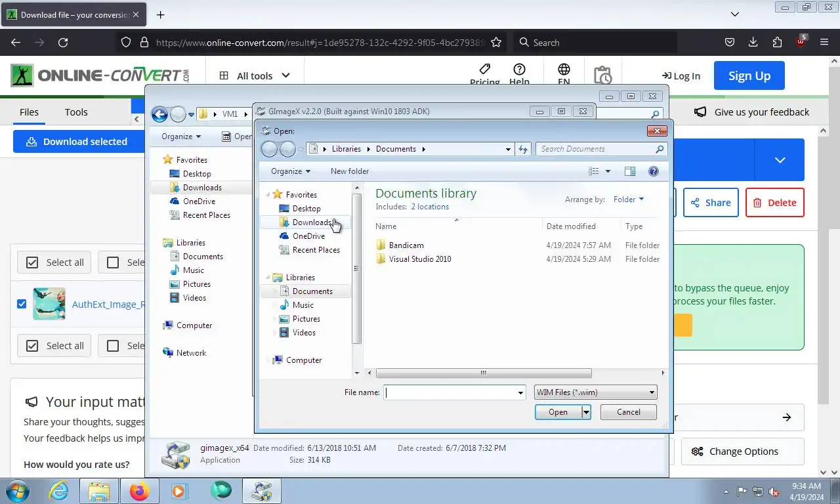The width and height of the screenshot is (840, 504).
Task: Sort by the Date modified column header
Action: (571, 226)
